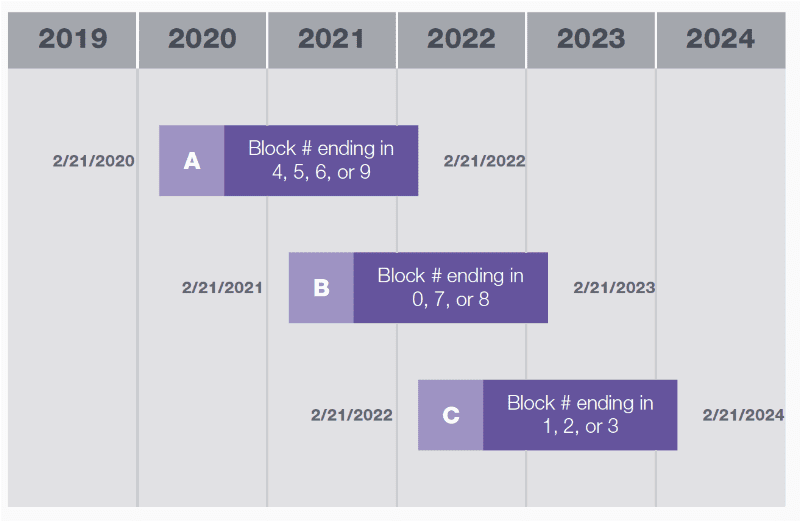Click the 2/21/2024 end date label

[743, 415]
